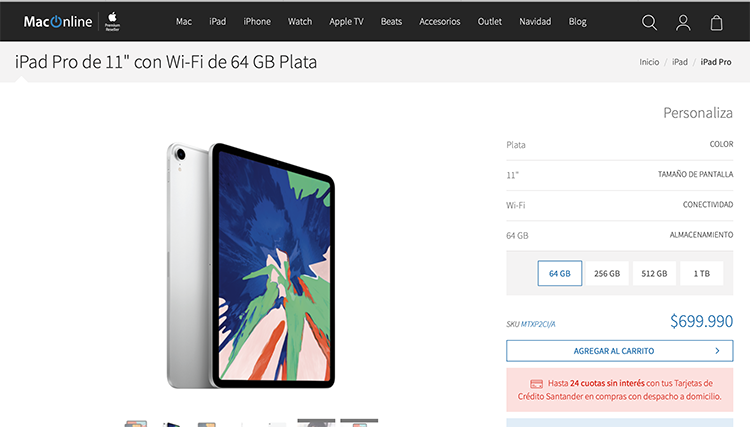This screenshot has height=427, width=750.
Task: Open the iPad menu item
Action: (x=217, y=22)
